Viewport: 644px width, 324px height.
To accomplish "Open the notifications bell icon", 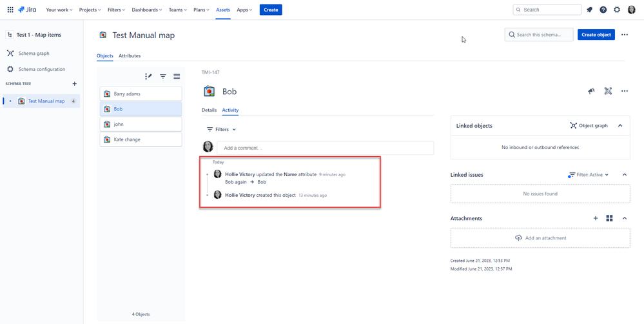I will (589, 10).
